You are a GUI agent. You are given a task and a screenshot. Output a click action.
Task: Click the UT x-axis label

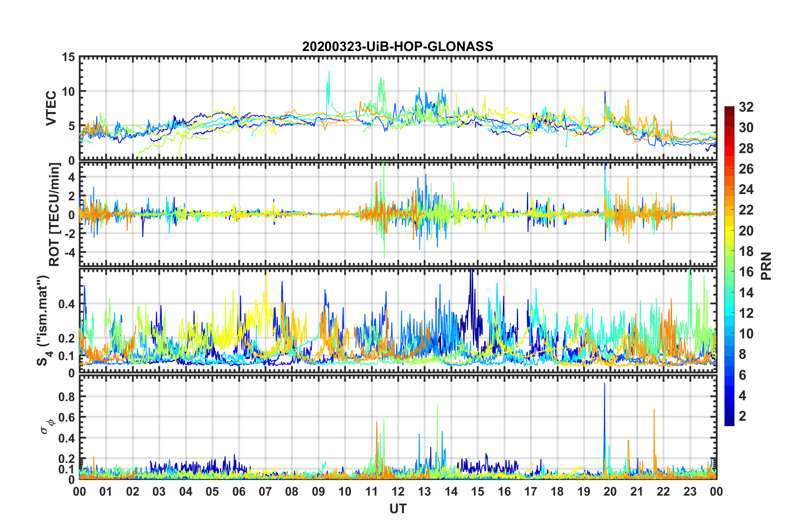[398, 509]
